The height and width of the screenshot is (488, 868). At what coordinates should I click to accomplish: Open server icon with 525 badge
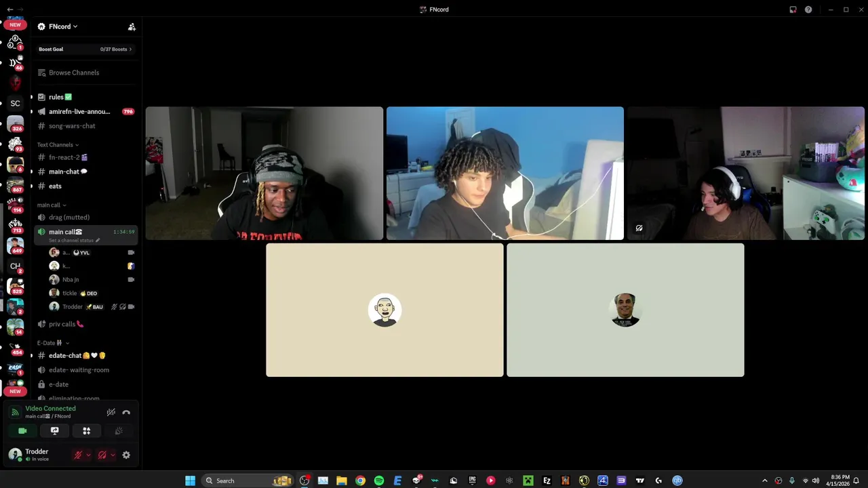tap(15, 287)
